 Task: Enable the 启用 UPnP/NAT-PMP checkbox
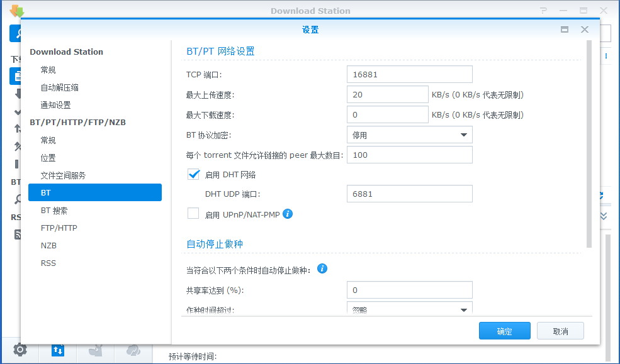(193, 213)
